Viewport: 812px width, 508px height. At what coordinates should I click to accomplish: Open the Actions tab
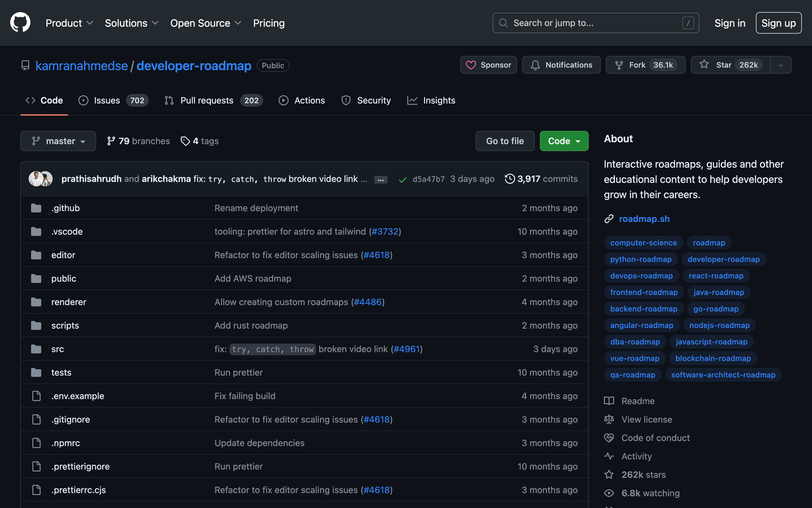pos(302,100)
